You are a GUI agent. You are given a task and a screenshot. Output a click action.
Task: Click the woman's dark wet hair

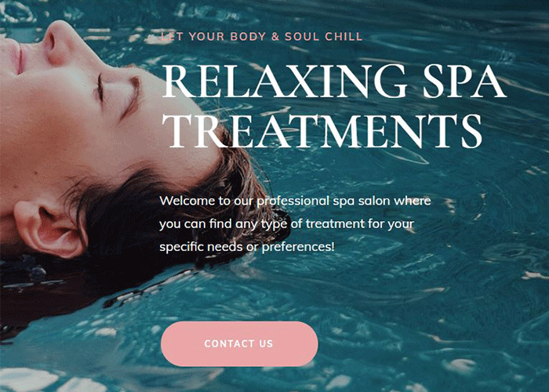point(147,217)
